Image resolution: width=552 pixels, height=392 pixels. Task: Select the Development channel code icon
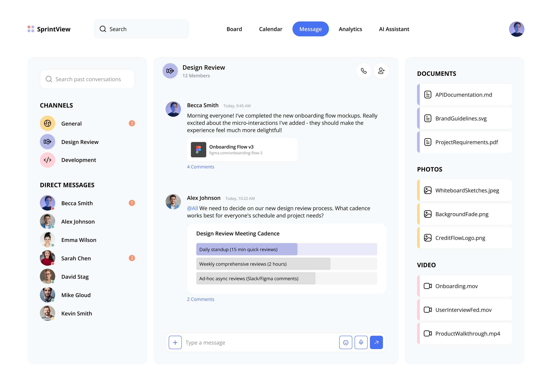47,160
